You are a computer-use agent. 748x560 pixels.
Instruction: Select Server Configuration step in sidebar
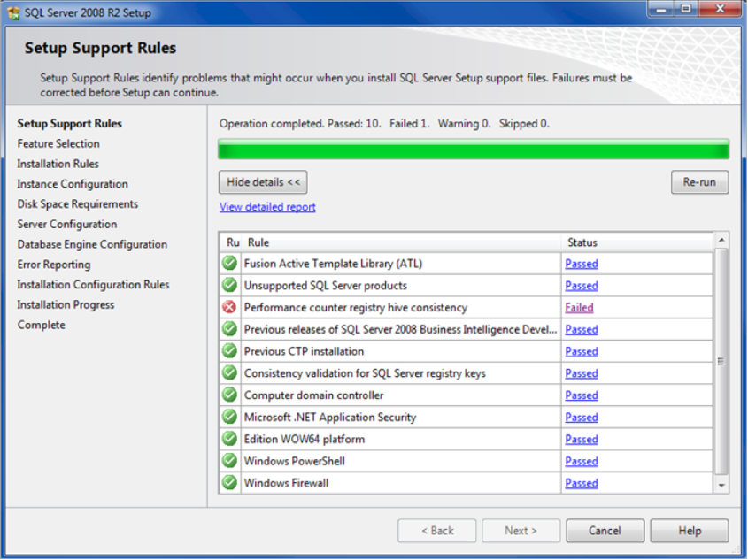click(x=67, y=224)
